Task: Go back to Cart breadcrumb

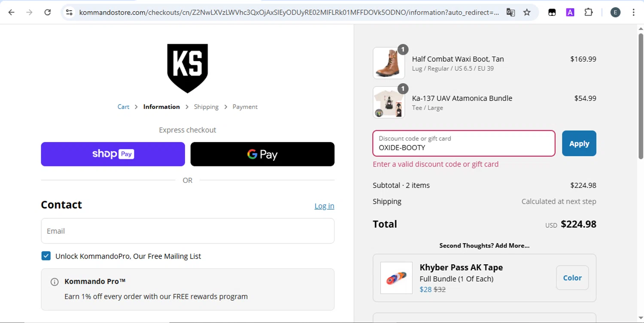Action: pos(123,107)
